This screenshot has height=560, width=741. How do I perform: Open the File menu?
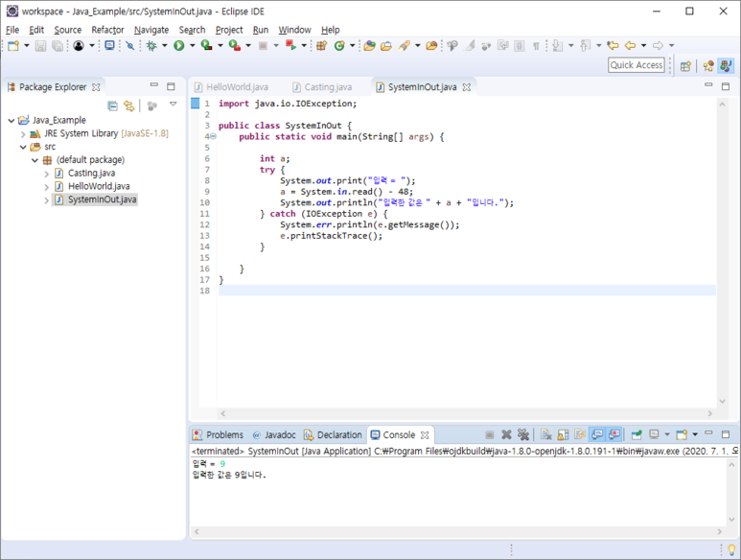click(x=12, y=30)
